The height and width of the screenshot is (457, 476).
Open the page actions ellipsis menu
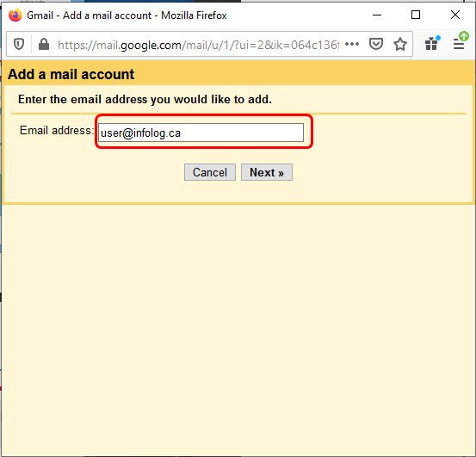point(352,44)
